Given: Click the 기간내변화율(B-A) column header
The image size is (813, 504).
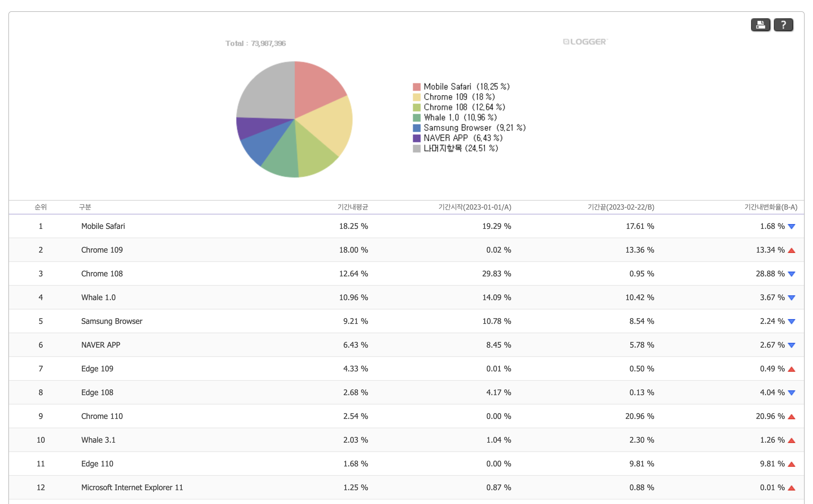Looking at the screenshot, I should click(771, 207).
